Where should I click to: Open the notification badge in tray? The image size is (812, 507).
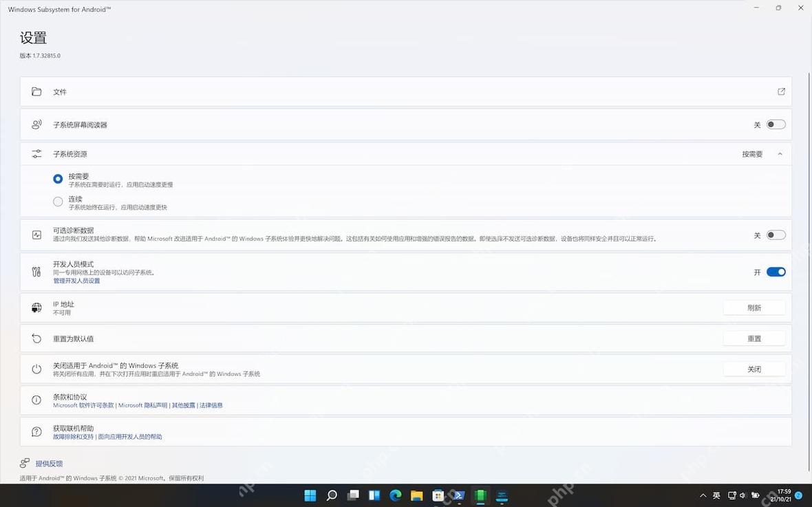point(798,495)
